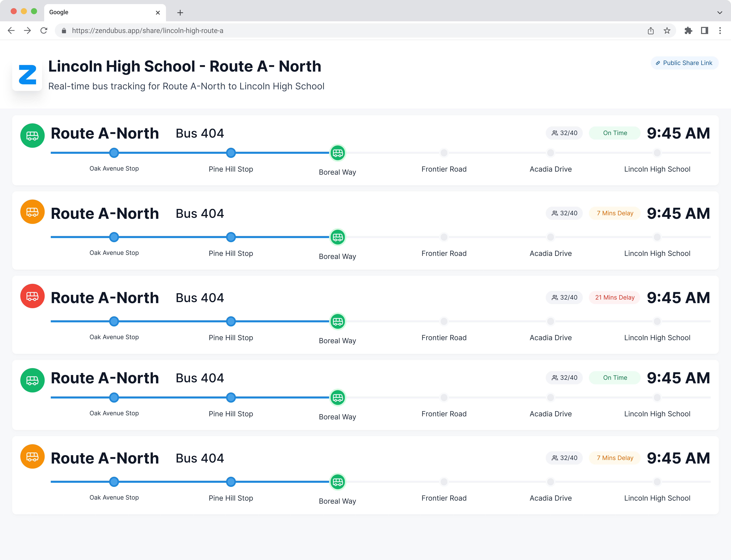Image resolution: width=731 pixels, height=560 pixels.
Task: Select Oak Avenue Stop marker in the red bus card
Action: coord(114,321)
